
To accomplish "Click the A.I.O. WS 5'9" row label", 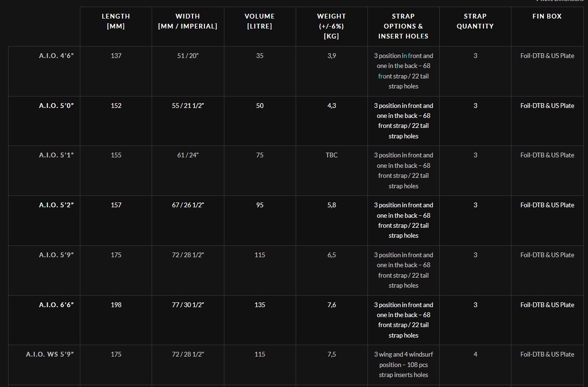I will click(50, 354).
